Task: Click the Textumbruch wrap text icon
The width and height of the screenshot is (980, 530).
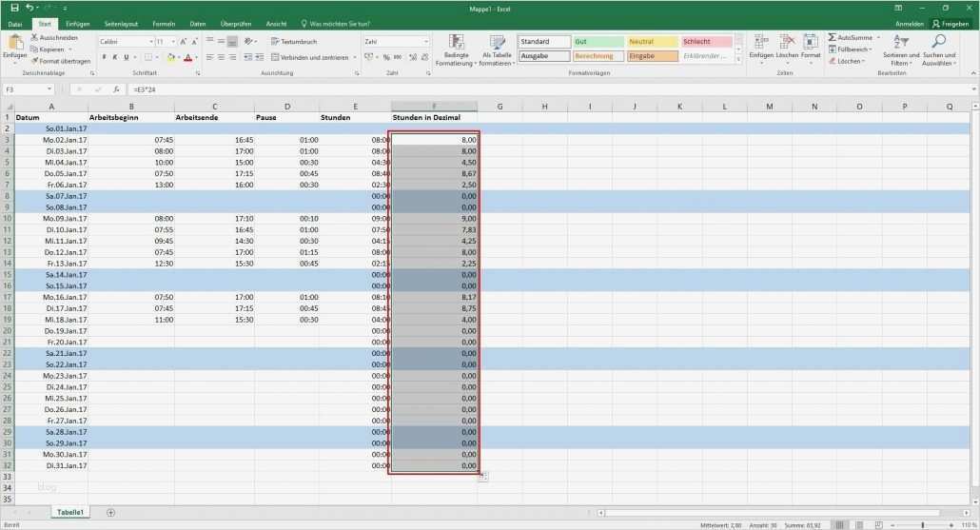Action: pyautogui.click(x=275, y=41)
